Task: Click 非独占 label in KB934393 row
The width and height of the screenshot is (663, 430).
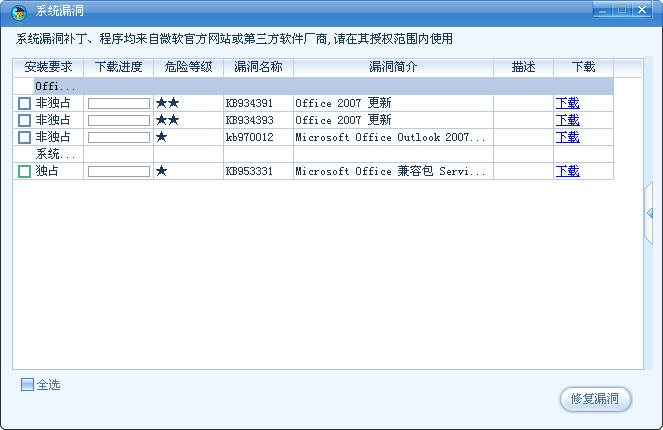Action: pyautogui.click(x=53, y=120)
